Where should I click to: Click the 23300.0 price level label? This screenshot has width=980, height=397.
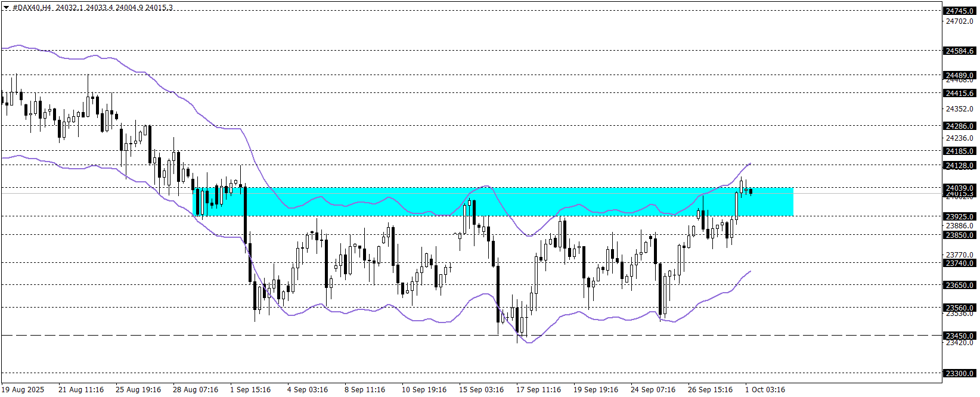960,373
